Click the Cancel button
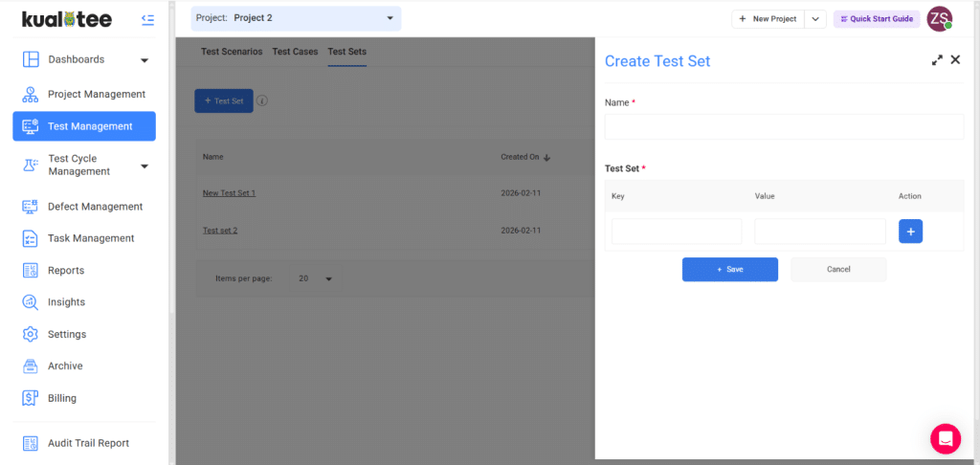 click(838, 270)
